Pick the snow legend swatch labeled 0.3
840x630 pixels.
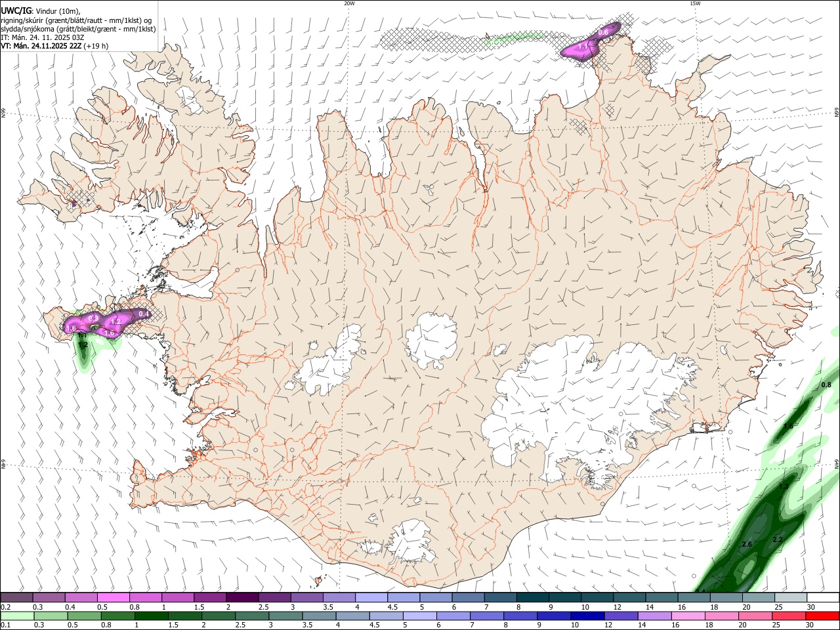pos(49,597)
